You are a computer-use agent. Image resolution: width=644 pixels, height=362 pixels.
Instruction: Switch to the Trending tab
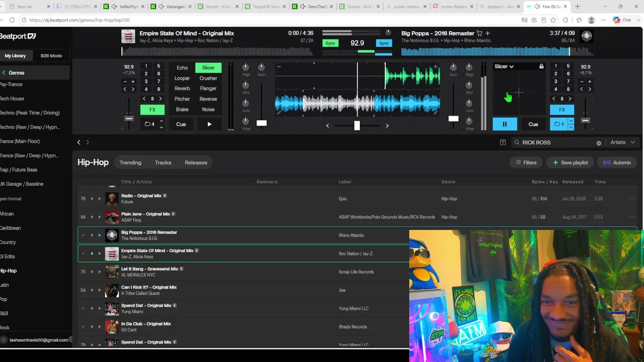pyautogui.click(x=130, y=162)
